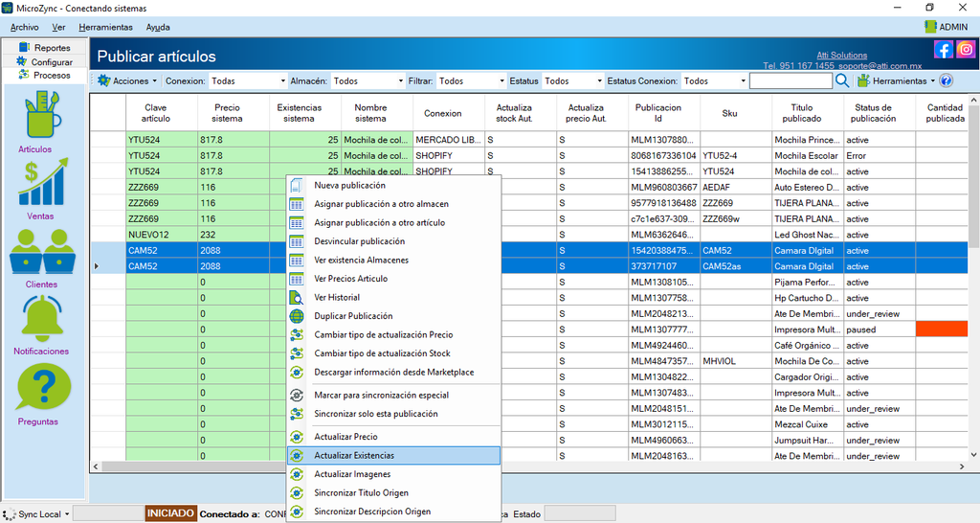Choose Actualizar Existencias from context menu
This screenshot has height=523, width=980.
pyautogui.click(x=393, y=455)
